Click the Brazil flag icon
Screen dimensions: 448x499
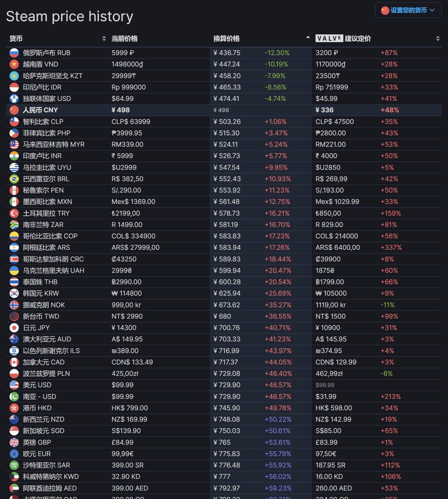pos(14,179)
